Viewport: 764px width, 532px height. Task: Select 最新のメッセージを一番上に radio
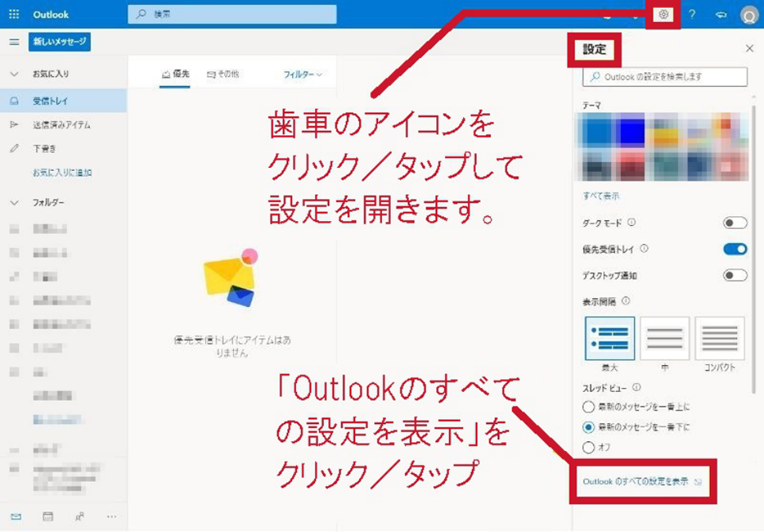click(588, 407)
